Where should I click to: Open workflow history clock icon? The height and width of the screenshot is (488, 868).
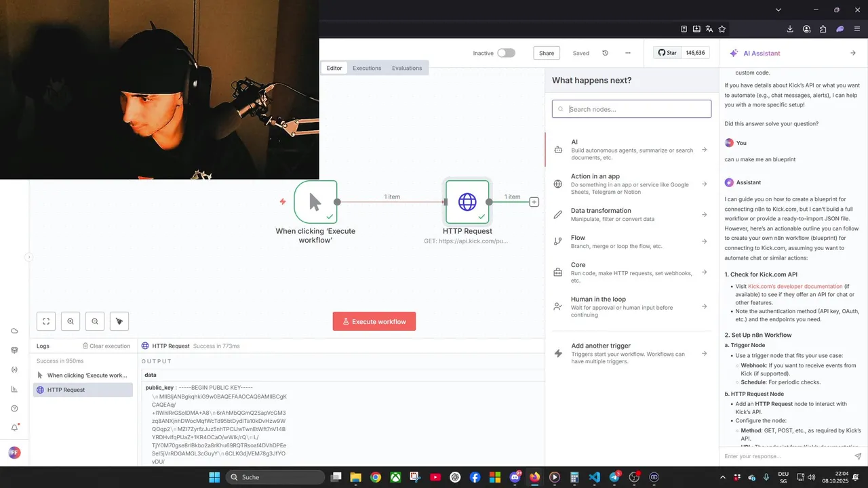pyautogui.click(x=605, y=53)
